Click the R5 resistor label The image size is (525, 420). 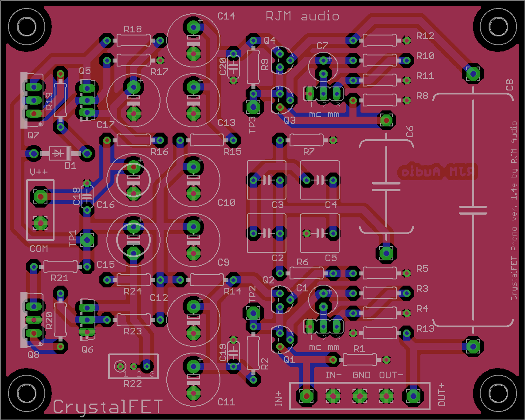422,269
